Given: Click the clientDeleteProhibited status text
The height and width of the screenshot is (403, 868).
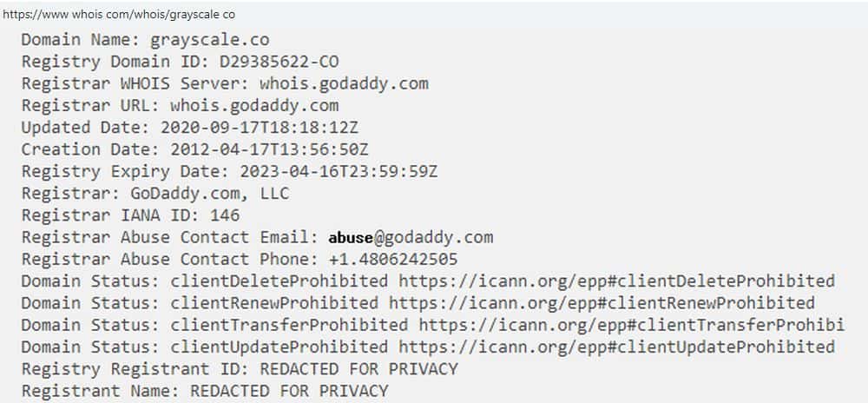Looking at the screenshot, I should 279,281.
